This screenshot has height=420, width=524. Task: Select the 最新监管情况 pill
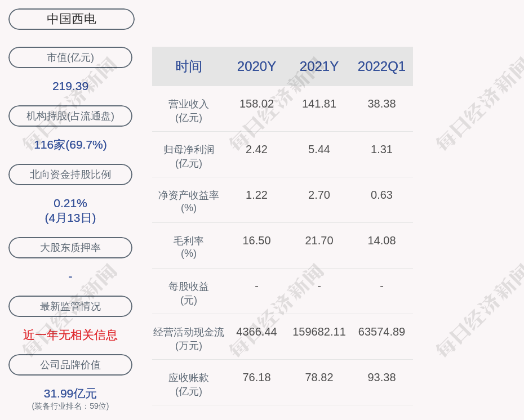point(70,306)
